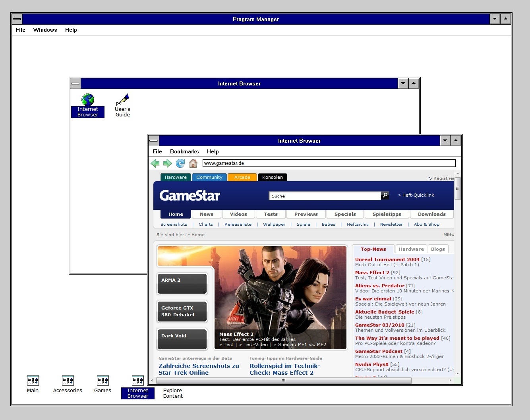530x420 pixels.
Task: Open the Games program group icon
Action: [x=103, y=380]
